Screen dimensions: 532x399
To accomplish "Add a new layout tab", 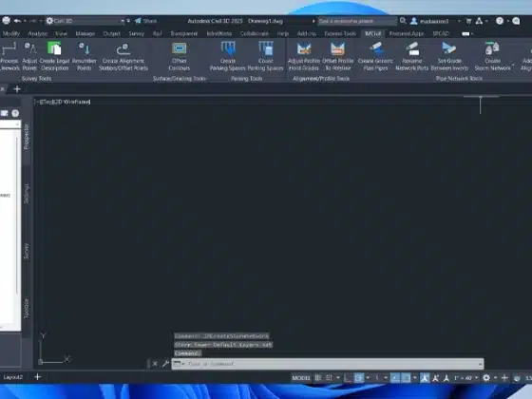I will 38,377.
